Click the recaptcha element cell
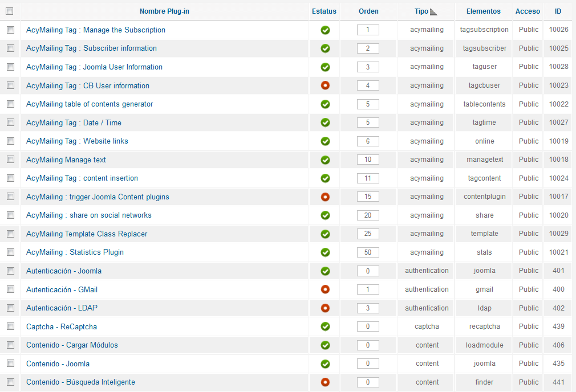Screen dimensions: 576x392 coord(484,326)
